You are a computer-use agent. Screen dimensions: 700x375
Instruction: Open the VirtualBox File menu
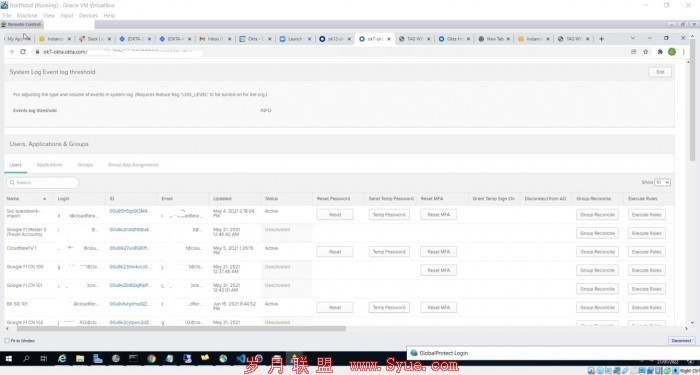(x=7, y=16)
